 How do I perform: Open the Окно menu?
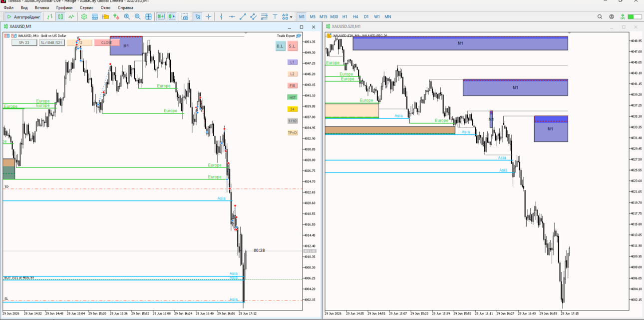pos(105,7)
